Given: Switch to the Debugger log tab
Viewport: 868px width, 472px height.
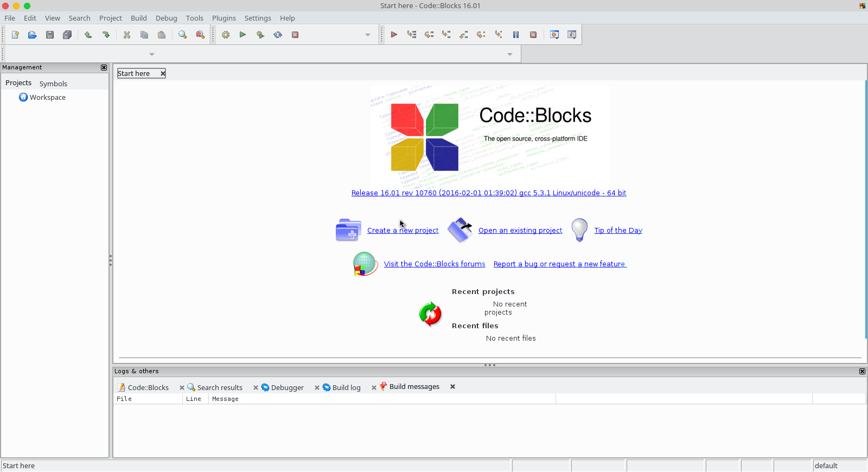Looking at the screenshot, I should (x=283, y=387).
